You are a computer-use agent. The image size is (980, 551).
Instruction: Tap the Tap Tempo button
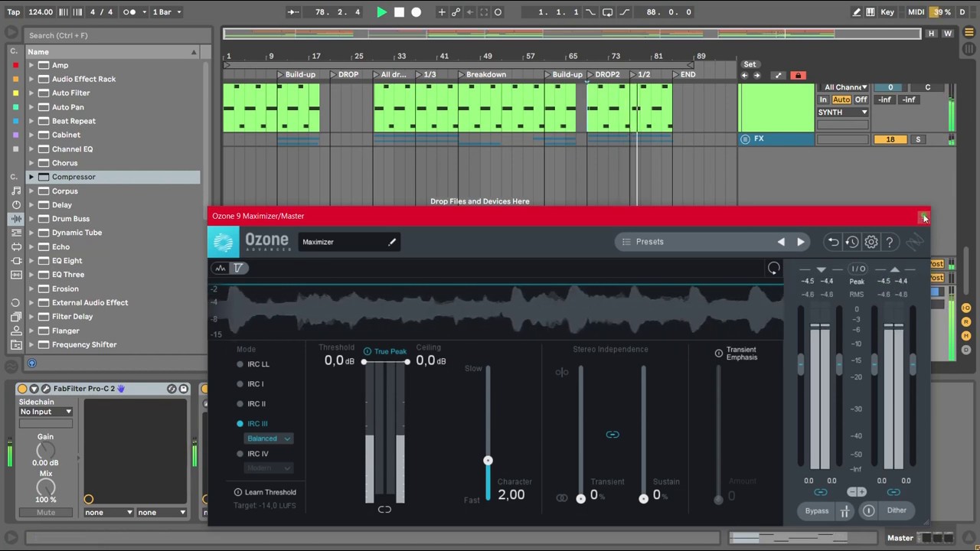pyautogui.click(x=13, y=12)
